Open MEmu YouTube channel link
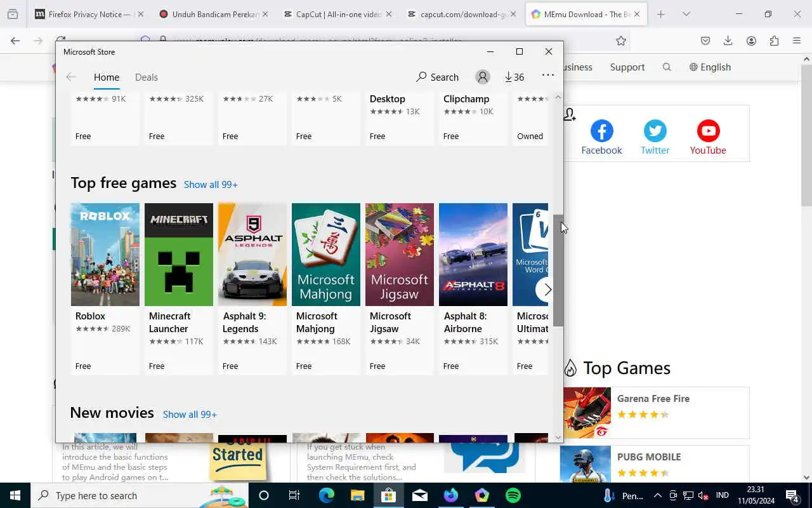 (708, 138)
